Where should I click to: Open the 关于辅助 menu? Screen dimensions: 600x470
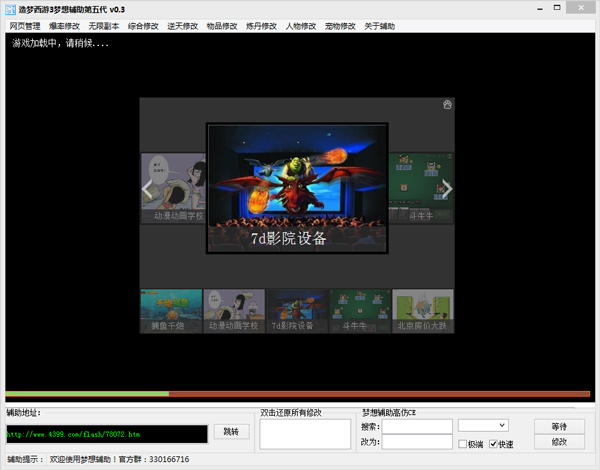[379, 25]
